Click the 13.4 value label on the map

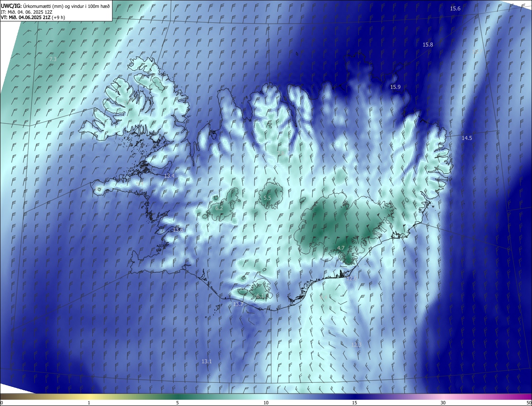pos(169,176)
